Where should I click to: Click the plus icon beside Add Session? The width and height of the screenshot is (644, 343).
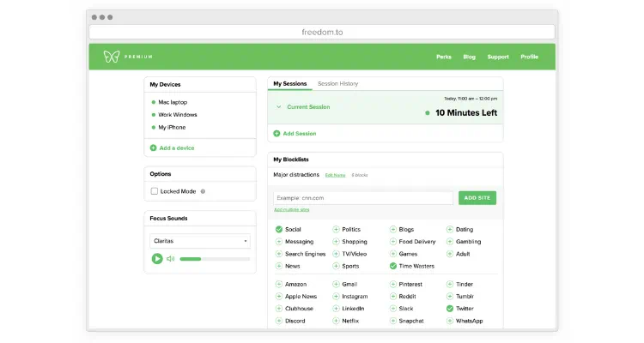[276, 134]
